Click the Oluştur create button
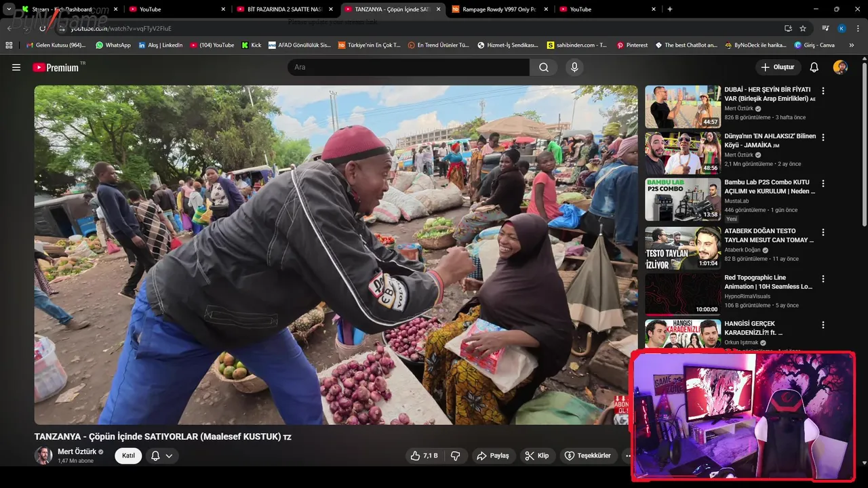 (778, 67)
